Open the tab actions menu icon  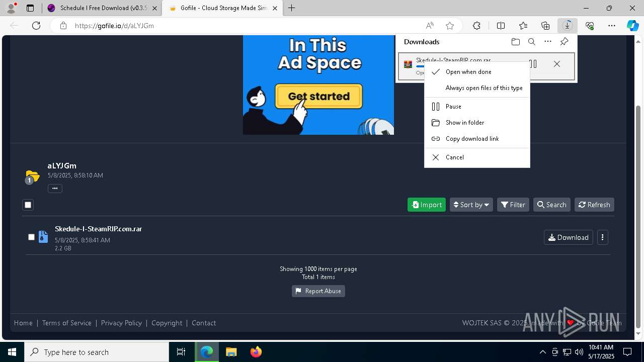pos(30,8)
